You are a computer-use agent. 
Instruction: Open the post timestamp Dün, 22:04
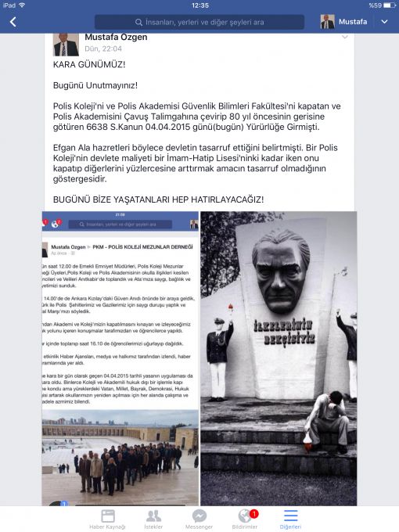[103, 49]
